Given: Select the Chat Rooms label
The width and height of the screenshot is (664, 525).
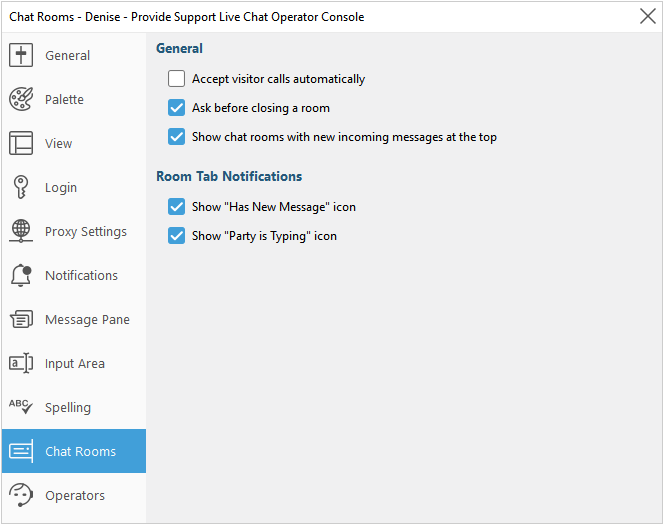Looking at the screenshot, I should (80, 451).
